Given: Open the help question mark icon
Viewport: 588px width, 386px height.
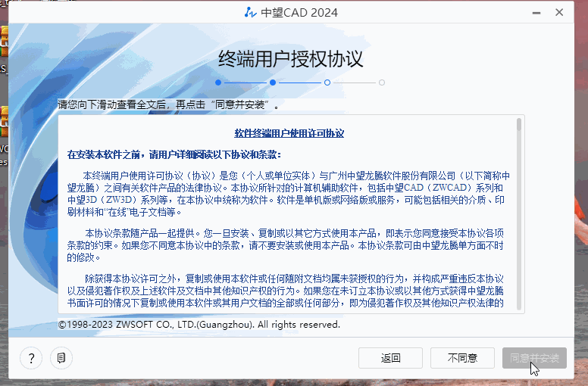Looking at the screenshot, I should [x=31, y=358].
